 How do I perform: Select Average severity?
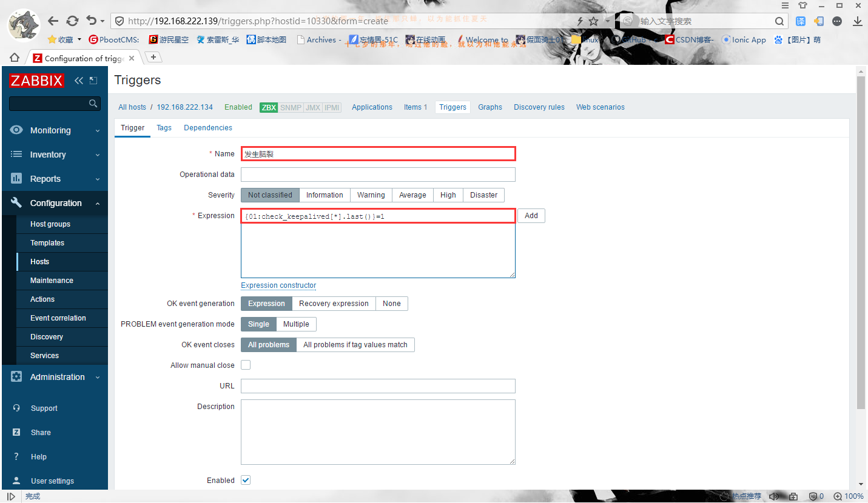pos(412,195)
